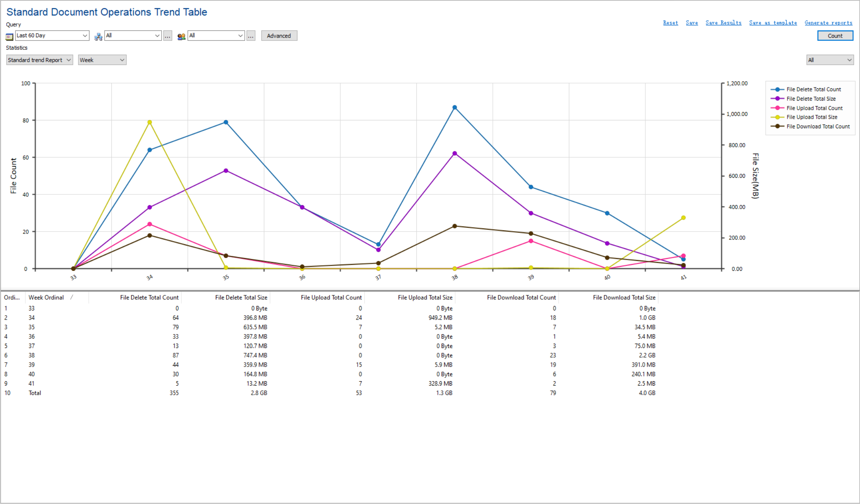Click ellipsis button beside computer dropdown
Viewport: 860px width, 504px height.
[168, 36]
